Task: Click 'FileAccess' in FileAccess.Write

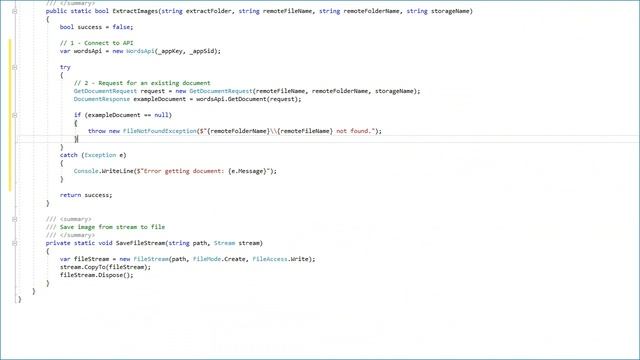Action: (270, 259)
